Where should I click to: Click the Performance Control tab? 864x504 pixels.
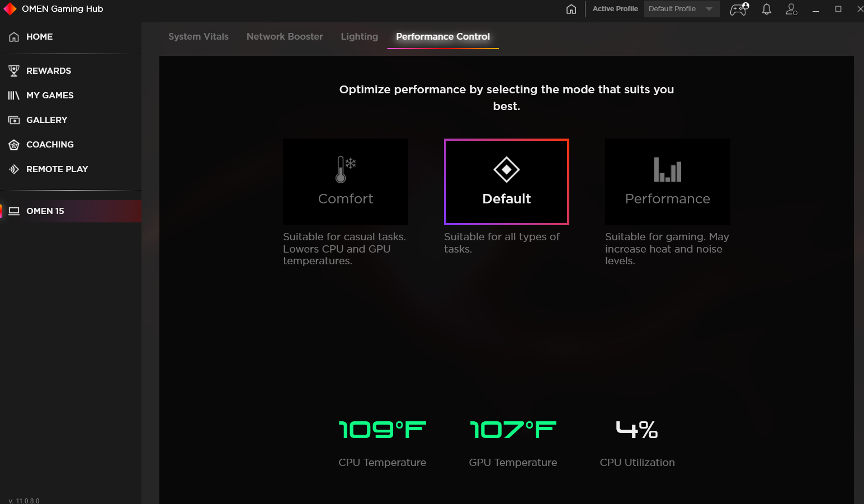(442, 36)
